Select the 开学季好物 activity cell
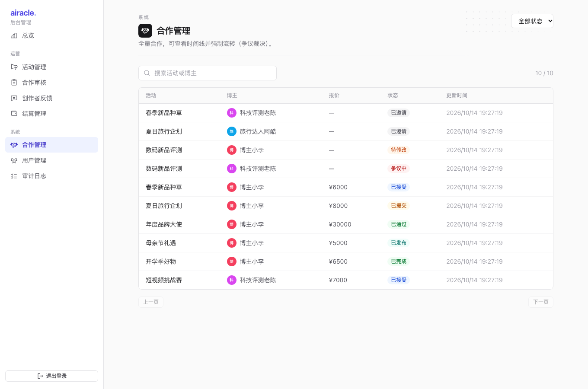 (x=161, y=261)
